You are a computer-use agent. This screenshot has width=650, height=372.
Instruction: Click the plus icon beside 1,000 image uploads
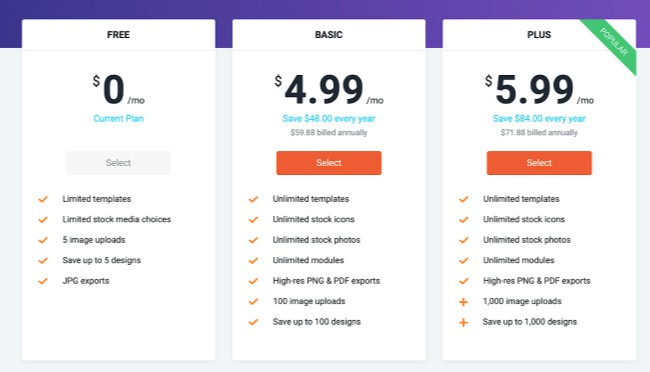[463, 302]
